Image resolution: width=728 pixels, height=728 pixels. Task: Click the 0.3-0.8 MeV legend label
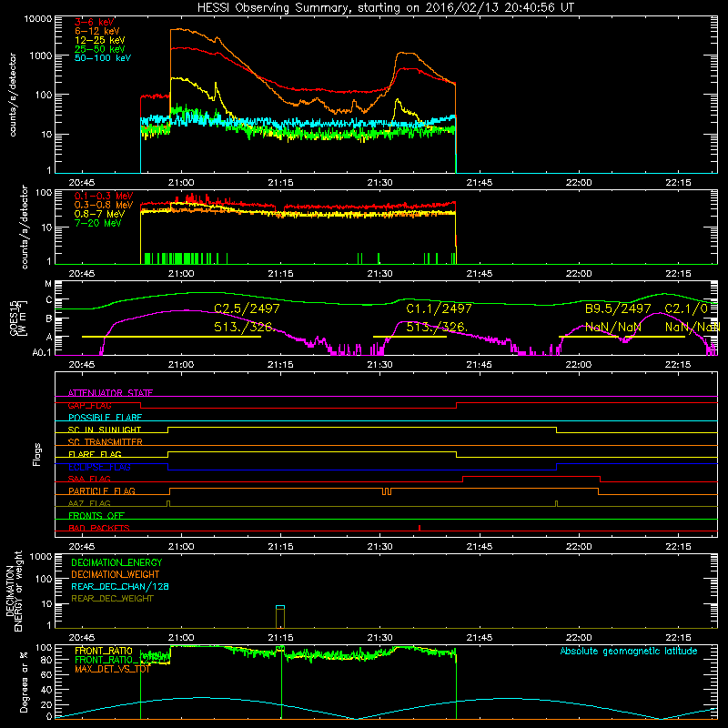tap(104, 206)
